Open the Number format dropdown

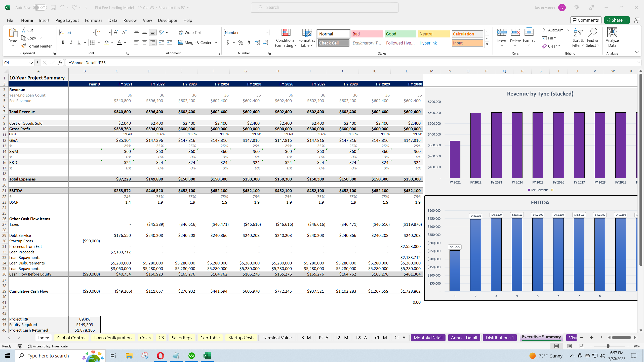point(267,32)
